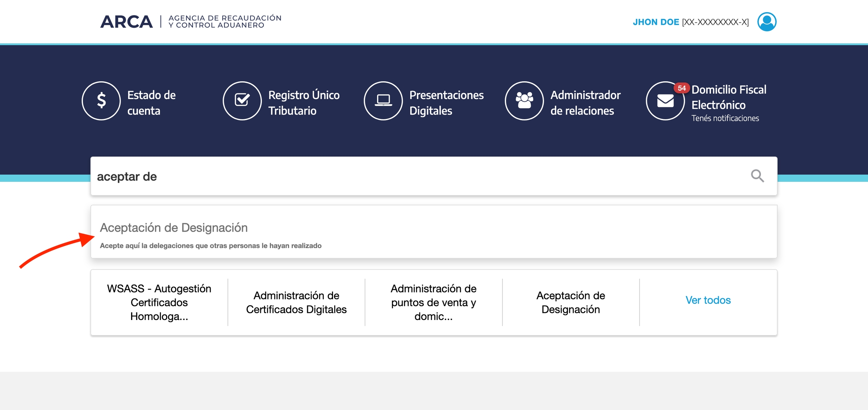Open the Administrador de relaciones people icon
Screen dimensions: 868x410
click(524, 101)
